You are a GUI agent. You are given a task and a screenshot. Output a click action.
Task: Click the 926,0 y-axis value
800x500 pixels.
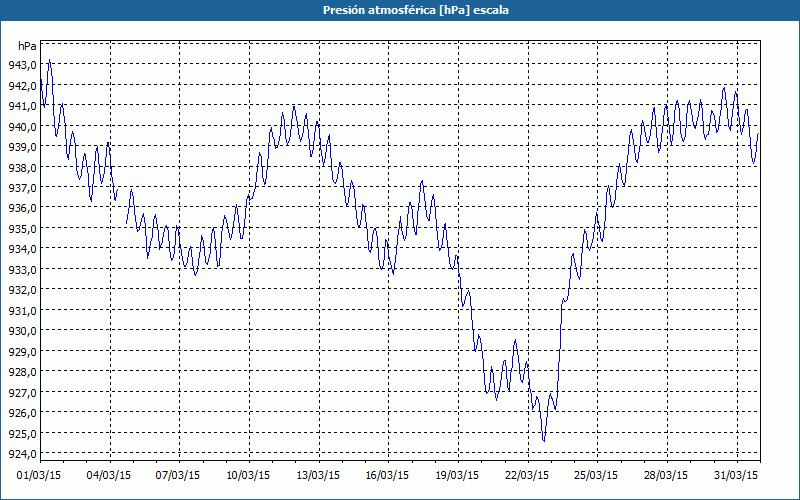pos(22,412)
